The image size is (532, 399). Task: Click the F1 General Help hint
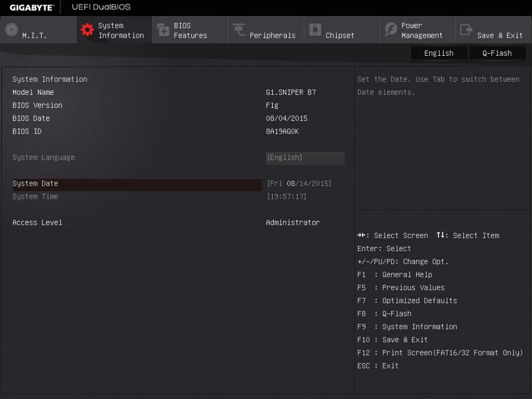point(395,274)
